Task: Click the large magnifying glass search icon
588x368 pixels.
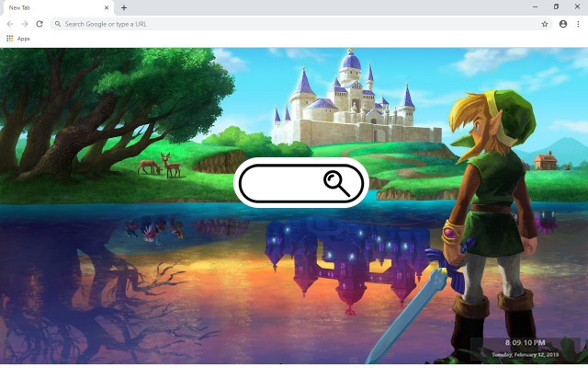Action: (336, 183)
